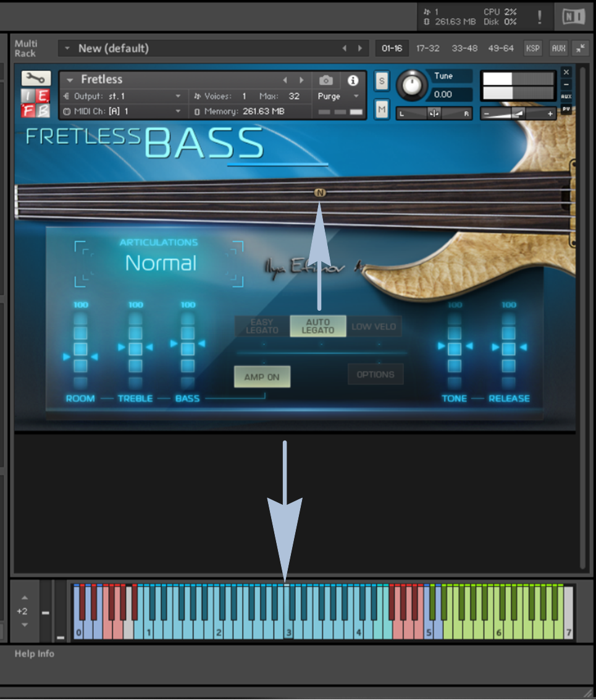Adjust the RELEASE slider
Viewport: 596px width, 700px height.
pyautogui.click(x=509, y=352)
